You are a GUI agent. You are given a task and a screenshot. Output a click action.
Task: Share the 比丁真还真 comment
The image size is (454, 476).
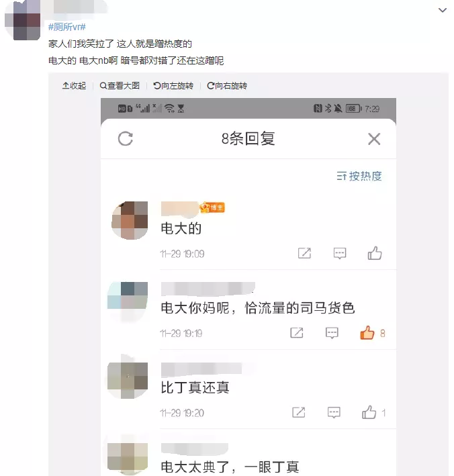tap(298, 412)
